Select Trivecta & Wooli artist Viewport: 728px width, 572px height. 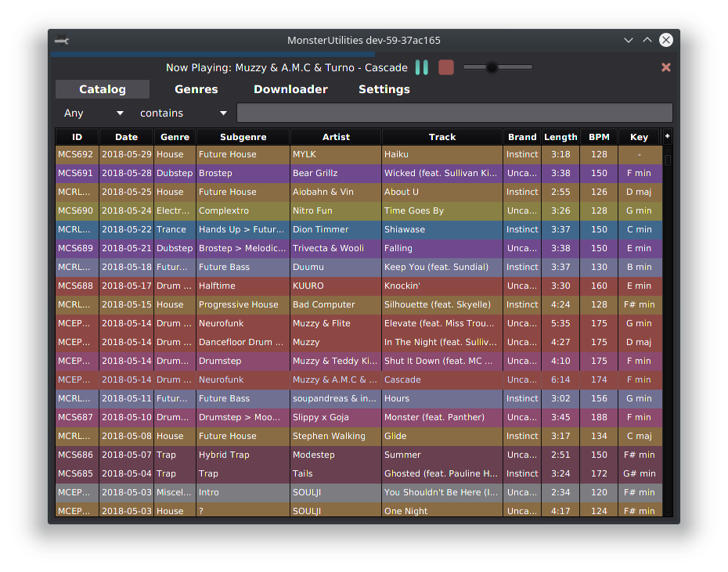[335, 248]
